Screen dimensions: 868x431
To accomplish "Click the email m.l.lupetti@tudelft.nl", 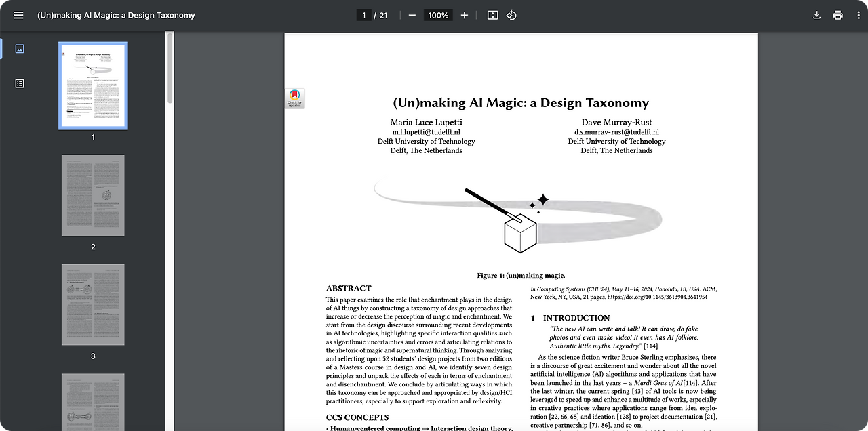I will pos(427,132).
